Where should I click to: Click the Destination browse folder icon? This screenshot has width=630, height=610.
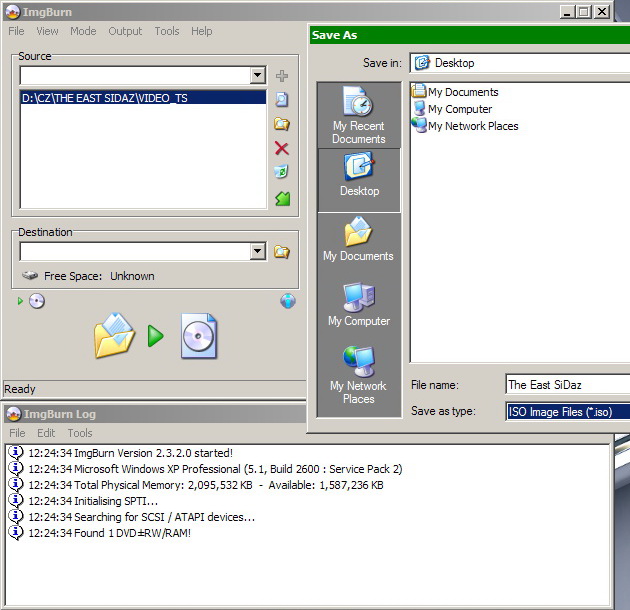pos(282,252)
